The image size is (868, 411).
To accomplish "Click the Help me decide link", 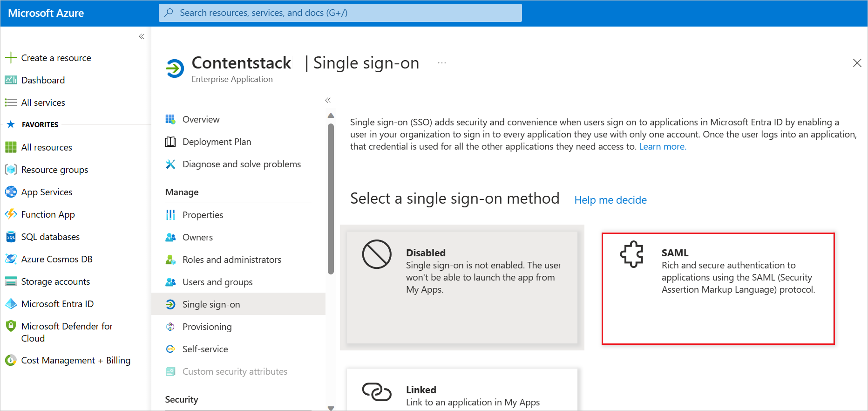I will [610, 199].
